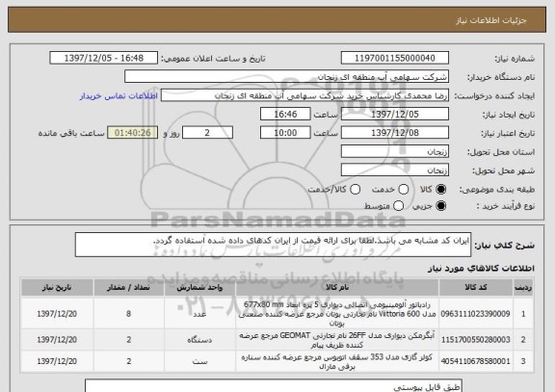This screenshot has width=555, height=392.
Task: Click the استان محل تحویل field
Action: tap(395, 151)
